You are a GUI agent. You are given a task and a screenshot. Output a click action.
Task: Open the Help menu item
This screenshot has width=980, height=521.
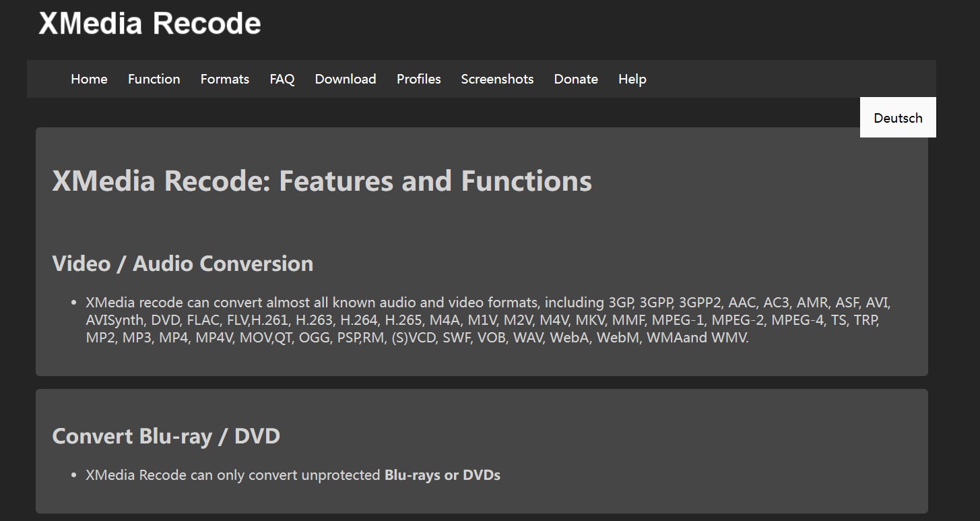(x=632, y=79)
